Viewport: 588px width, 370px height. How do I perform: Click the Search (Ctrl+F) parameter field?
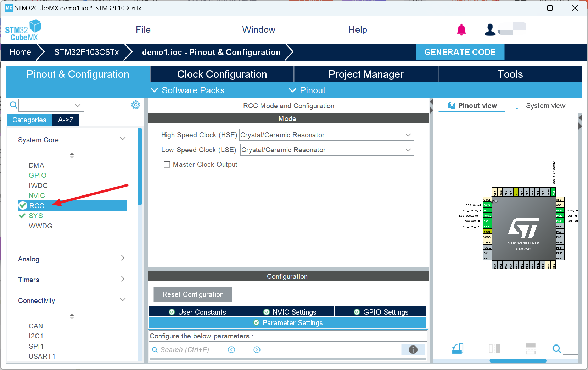(188, 350)
